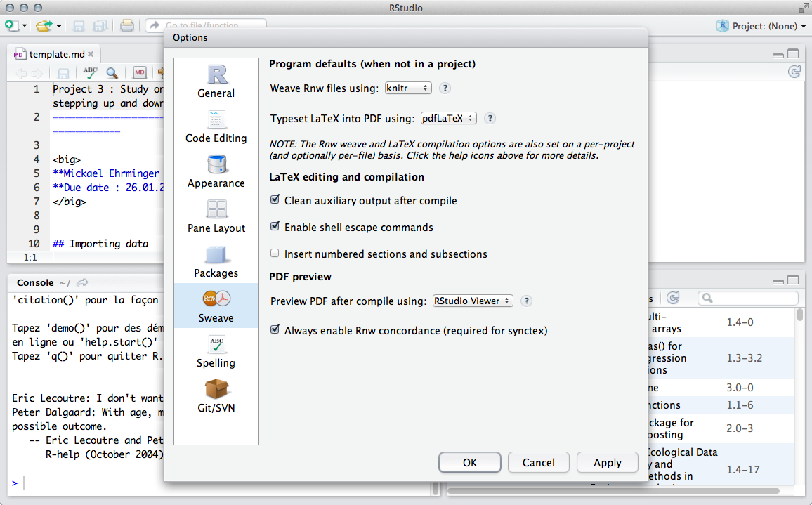The image size is (812, 505).
Task: Disable Clean auxiliary output after compile
Action: (275, 200)
